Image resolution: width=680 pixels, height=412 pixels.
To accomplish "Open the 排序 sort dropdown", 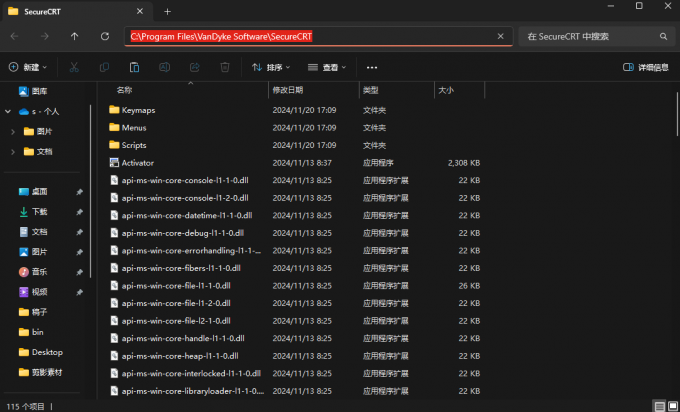I will 271,67.
